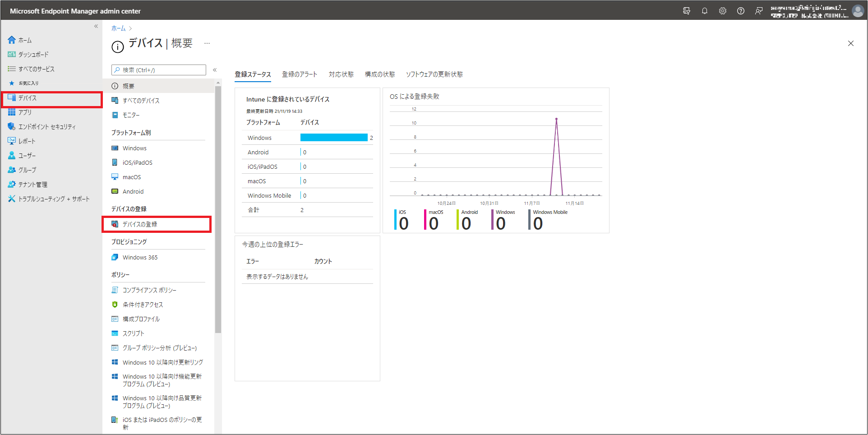This screenshot has width=868, height=435.
Task: Click the chart peak data point
Action: [556, 119]
